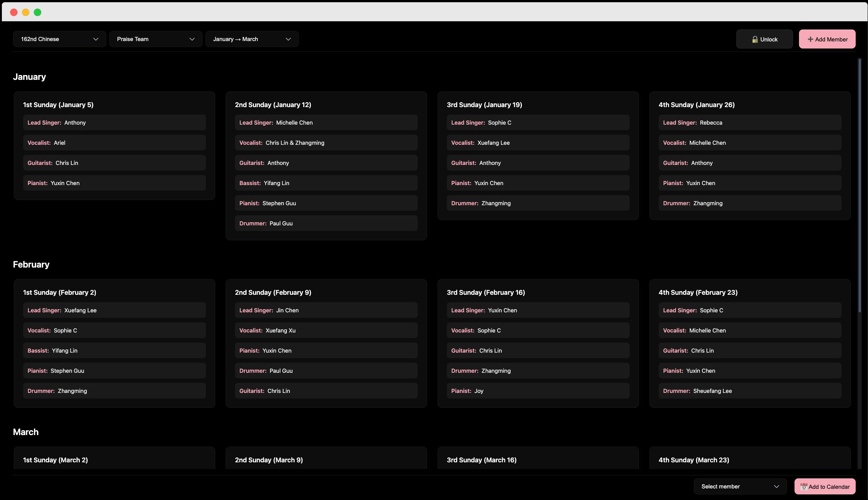
Task: Click the 3rd Sunday (February 16) card heading
Action: [x=486, y=293]
